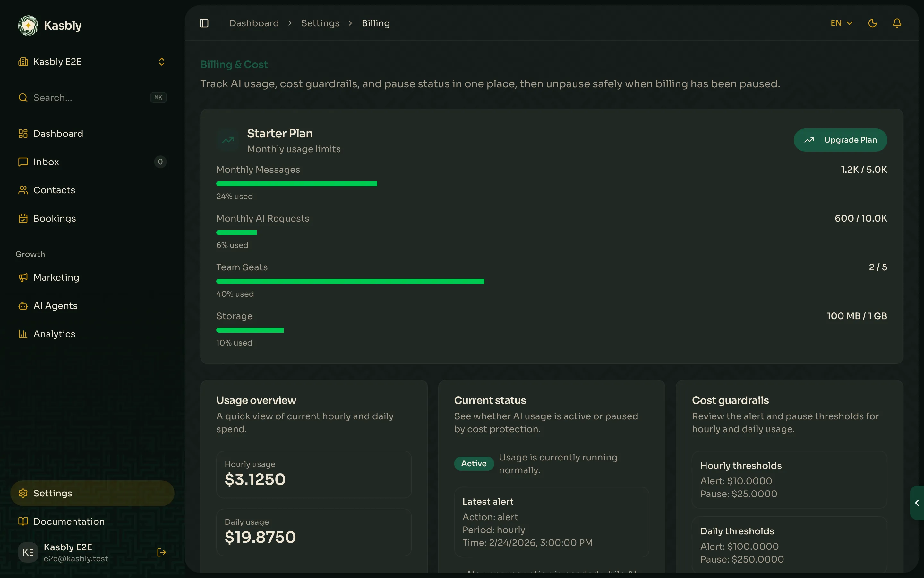924x578 pixels.
Task: Click the Storage progress bar
Action: (552, 330)
